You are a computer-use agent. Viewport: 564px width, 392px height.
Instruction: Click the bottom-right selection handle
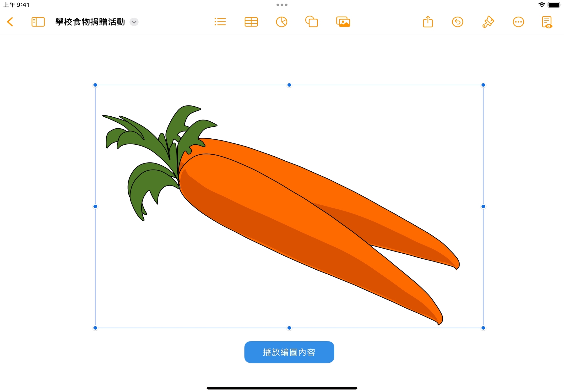tap(483, 328)
